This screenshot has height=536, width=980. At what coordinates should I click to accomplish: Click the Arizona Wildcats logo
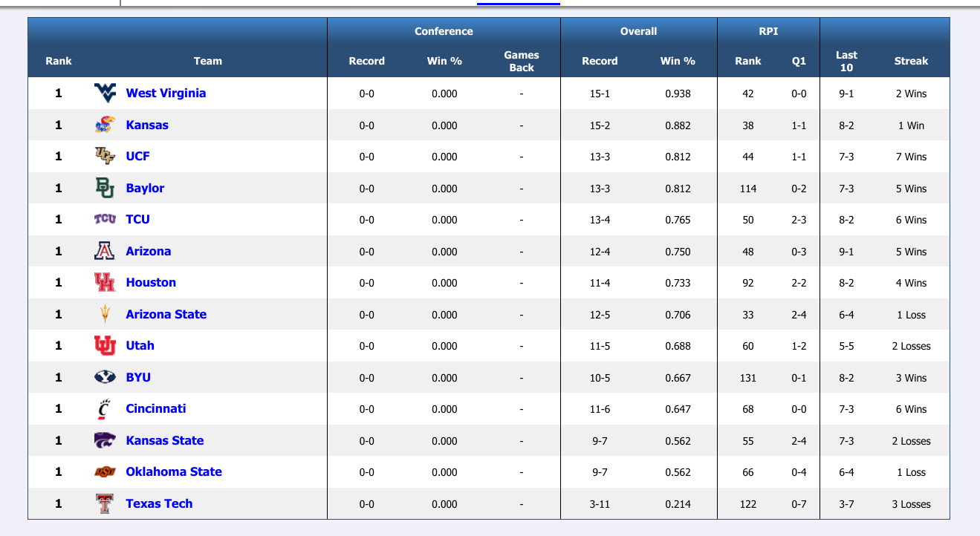pyautogui.click(x=105, y=251)
